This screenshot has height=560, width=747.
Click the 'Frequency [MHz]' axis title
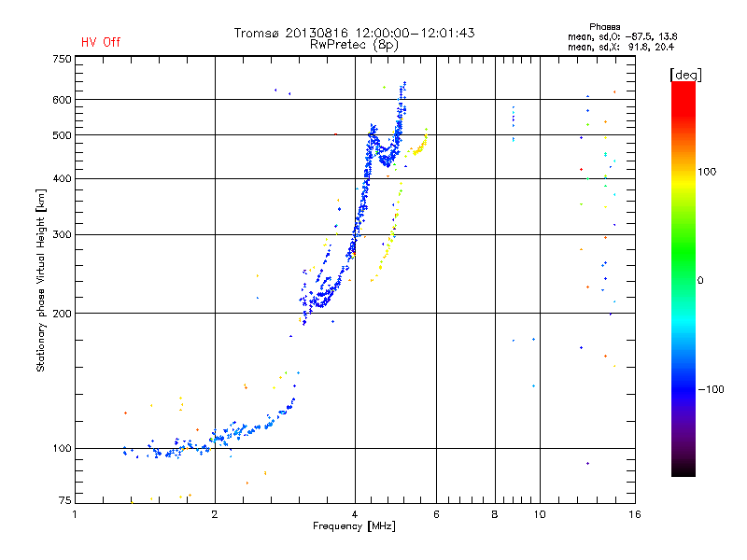tap(354, 526)
